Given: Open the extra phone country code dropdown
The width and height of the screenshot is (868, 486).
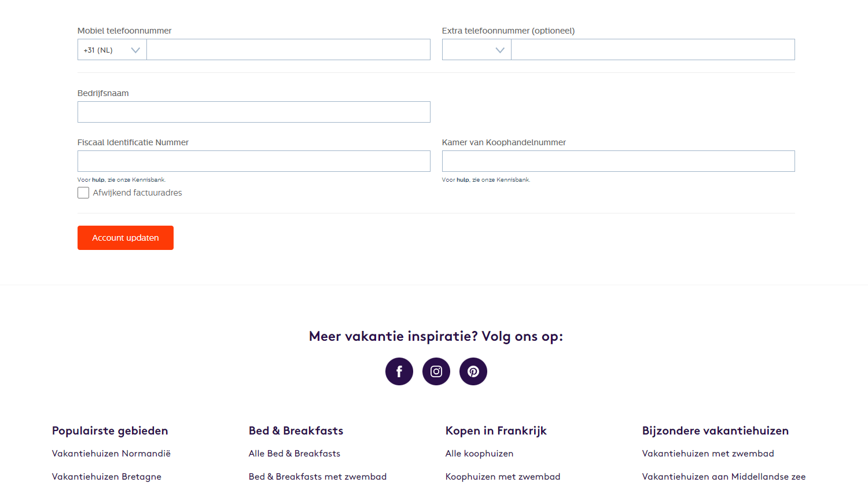Looking at the screenshot, I should point(477,50).
